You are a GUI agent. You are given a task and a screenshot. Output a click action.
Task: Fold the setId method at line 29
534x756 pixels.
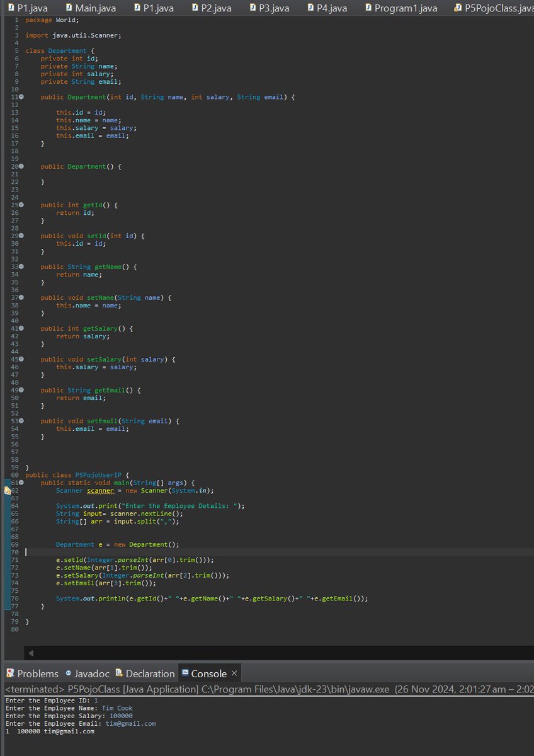(21, 236)
